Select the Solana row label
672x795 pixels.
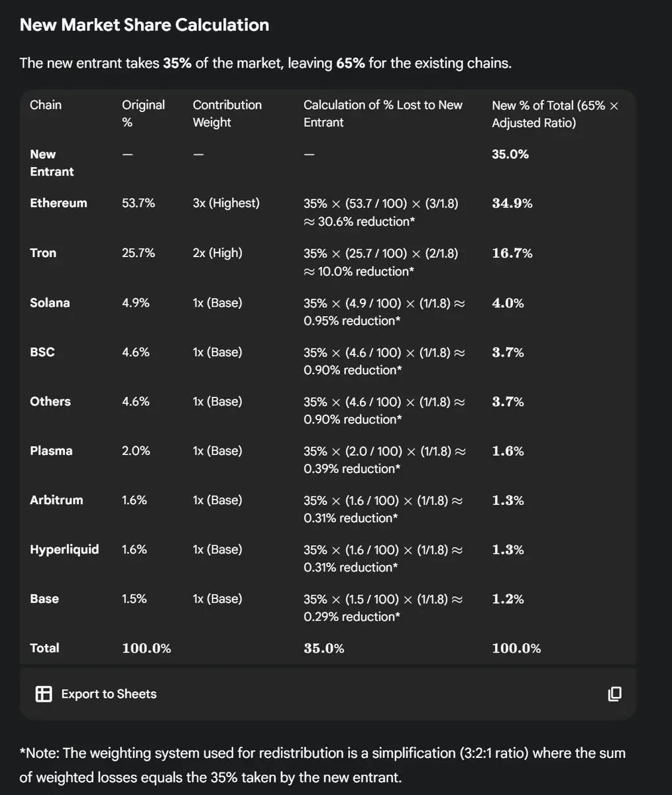(x=50, y=303)
